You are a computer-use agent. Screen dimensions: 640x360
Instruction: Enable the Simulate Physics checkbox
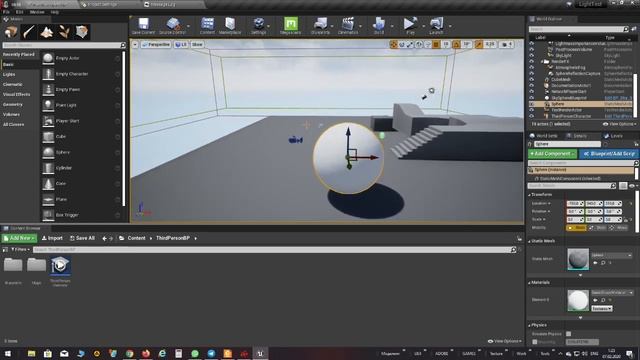click(569, 334)
